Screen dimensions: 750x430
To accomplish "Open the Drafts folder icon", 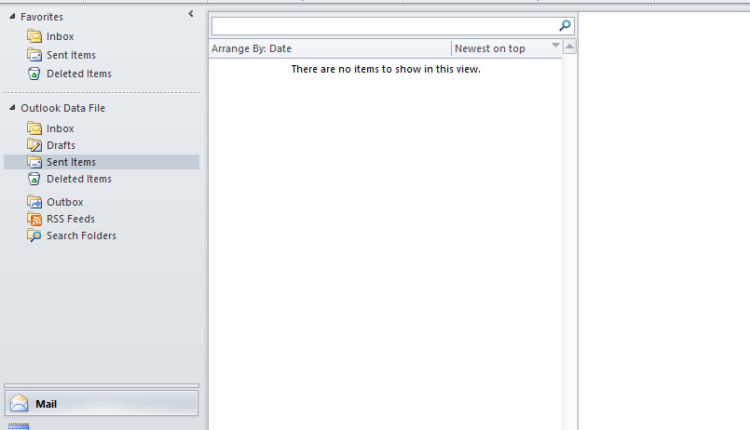I will coord(35,146).
